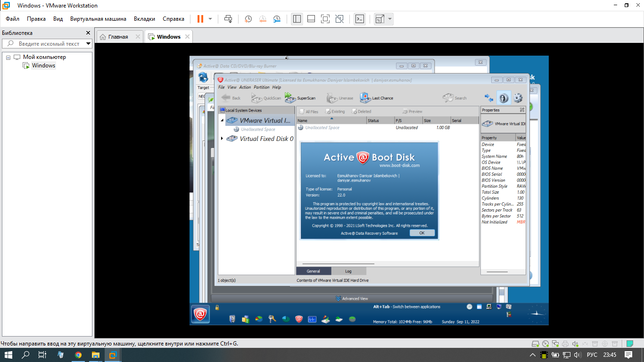Open the www.boot-disk.com link
Image resolution: width=644 pixels, height=362 pixels.
coord(399,165)
